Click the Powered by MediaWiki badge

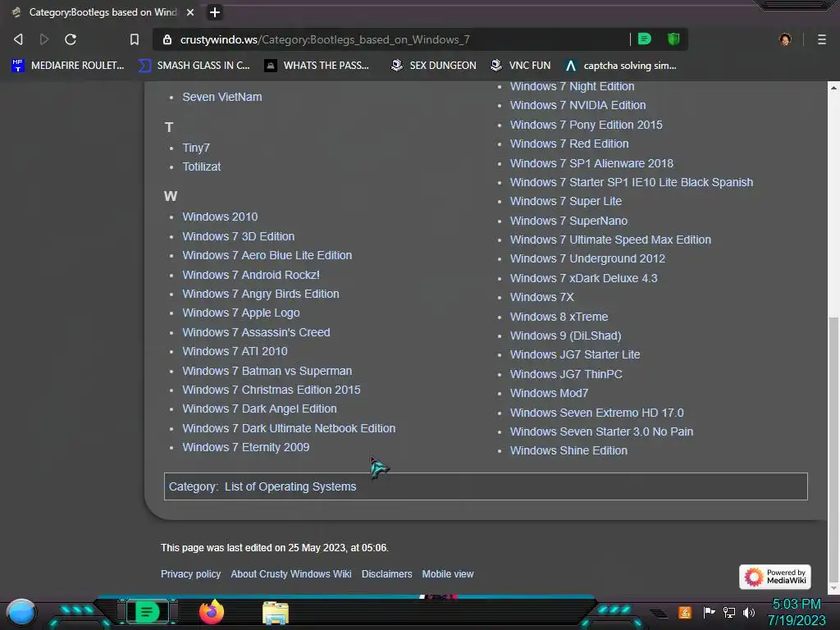[x=774, y=577]
